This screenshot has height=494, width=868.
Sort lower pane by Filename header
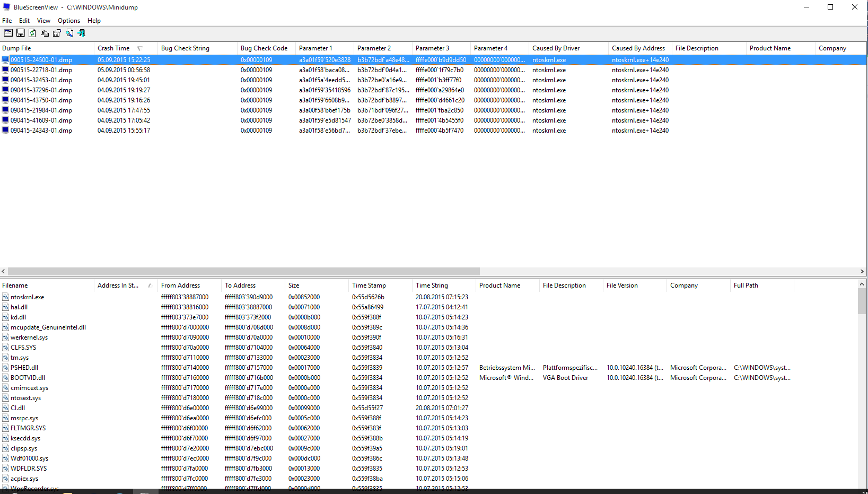pos(48,285)
